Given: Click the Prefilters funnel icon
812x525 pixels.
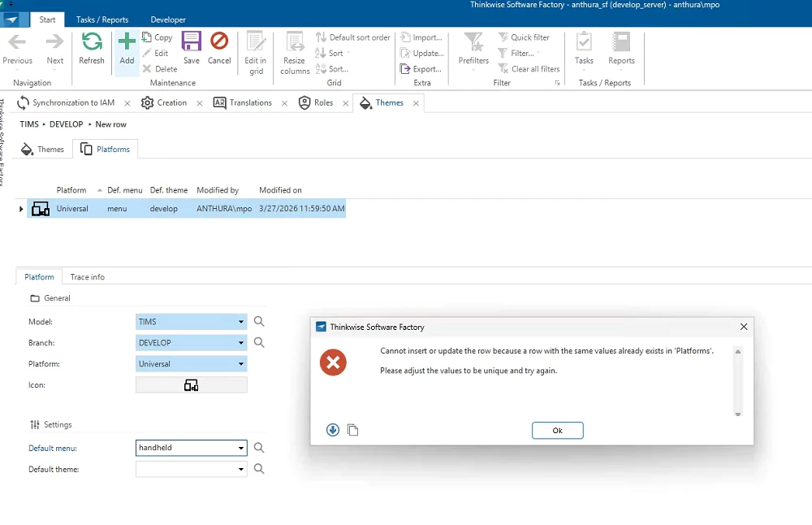Looking at the screenshot, I should point(473,42).
